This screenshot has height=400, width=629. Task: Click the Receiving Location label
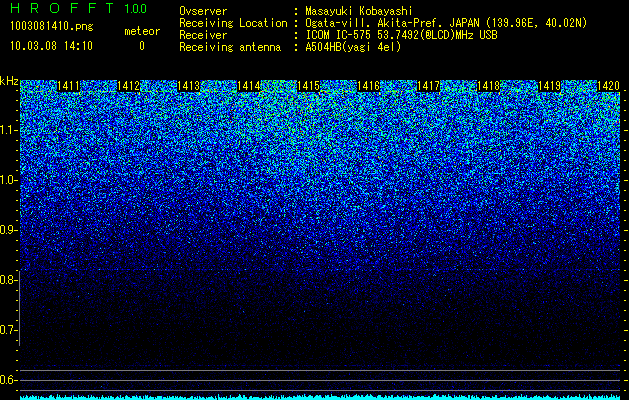[233, 23]
